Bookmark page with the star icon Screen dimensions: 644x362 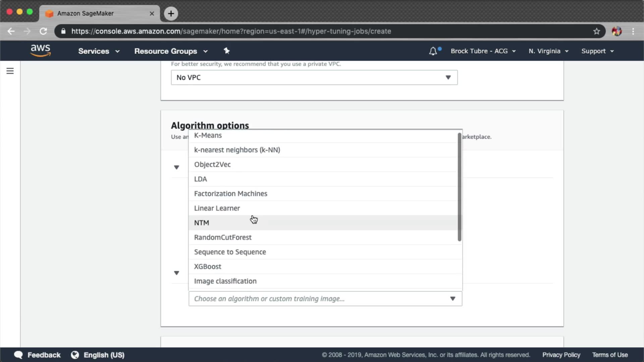pyautogui.click(x=596, y=31)
